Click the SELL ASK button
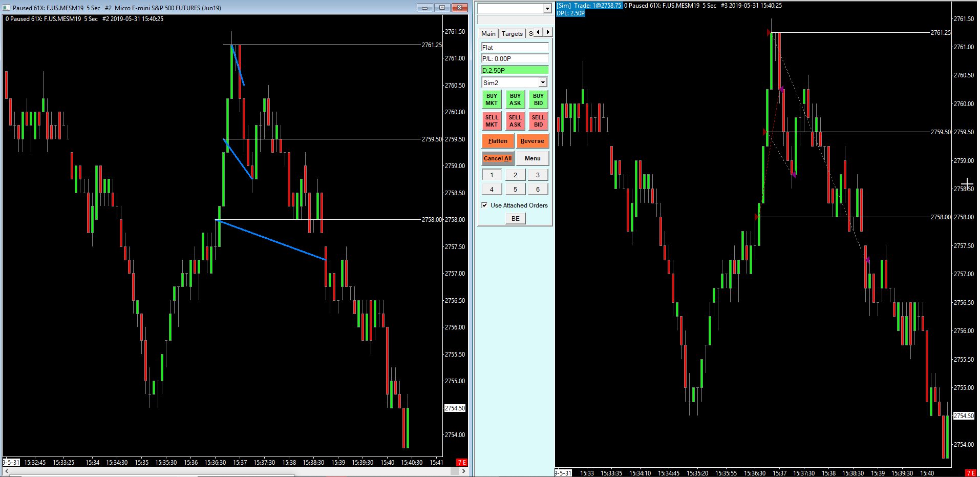This screenshot has width=980, height=477. pos(515,121)
